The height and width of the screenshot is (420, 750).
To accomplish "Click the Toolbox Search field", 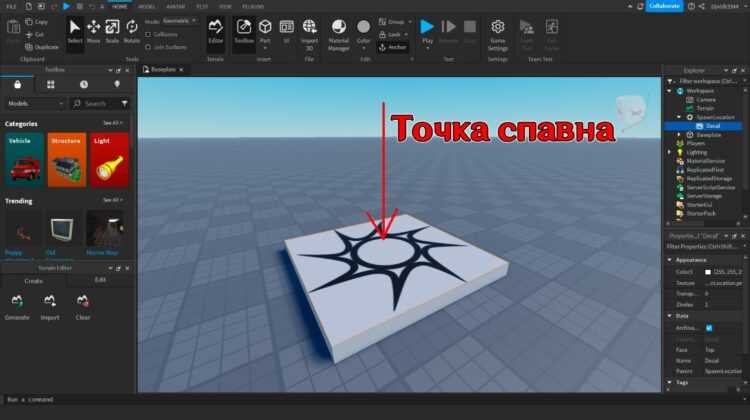I will (x=95, y=103).
